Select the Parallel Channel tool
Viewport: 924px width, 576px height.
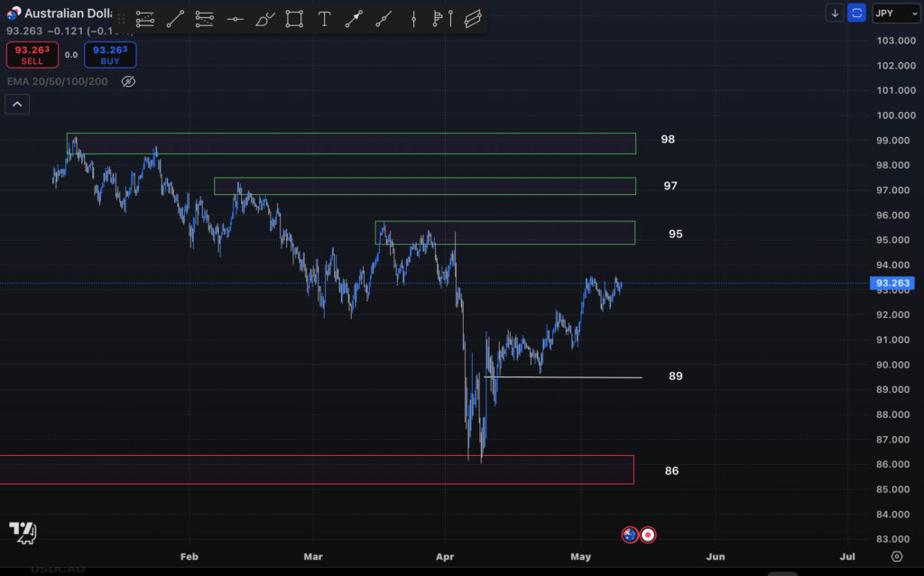[473, 19]
